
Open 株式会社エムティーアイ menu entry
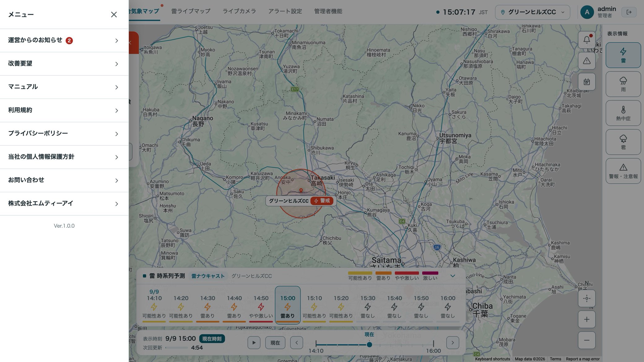64,204
